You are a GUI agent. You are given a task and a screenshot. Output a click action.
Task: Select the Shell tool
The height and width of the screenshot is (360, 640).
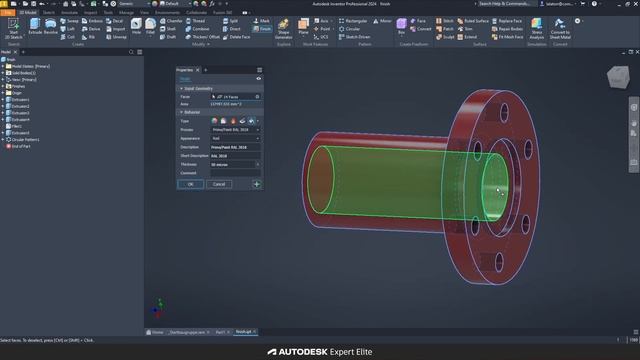[168, 29]
